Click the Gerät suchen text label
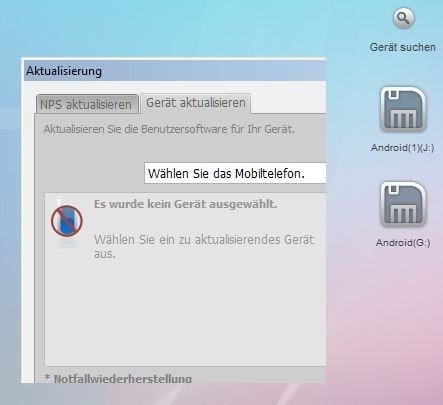 pyautogui.click(x=403, y=47)
